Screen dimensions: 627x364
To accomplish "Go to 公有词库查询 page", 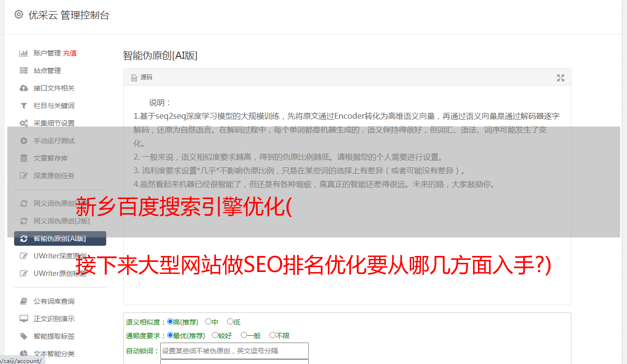I will point(54,301).
